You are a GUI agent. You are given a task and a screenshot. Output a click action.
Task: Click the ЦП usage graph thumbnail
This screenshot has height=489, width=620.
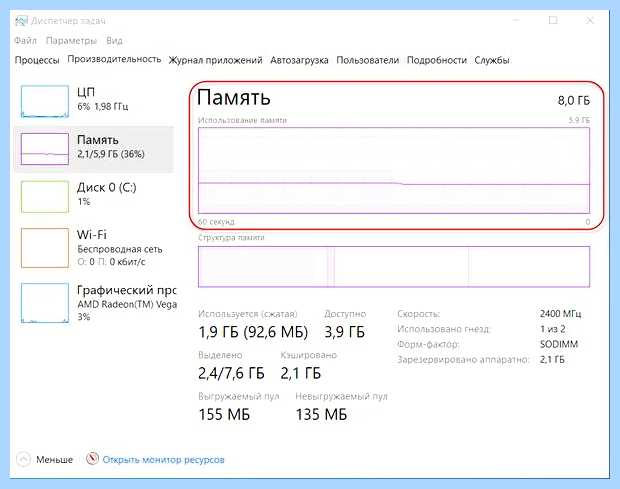pos(45,102)
